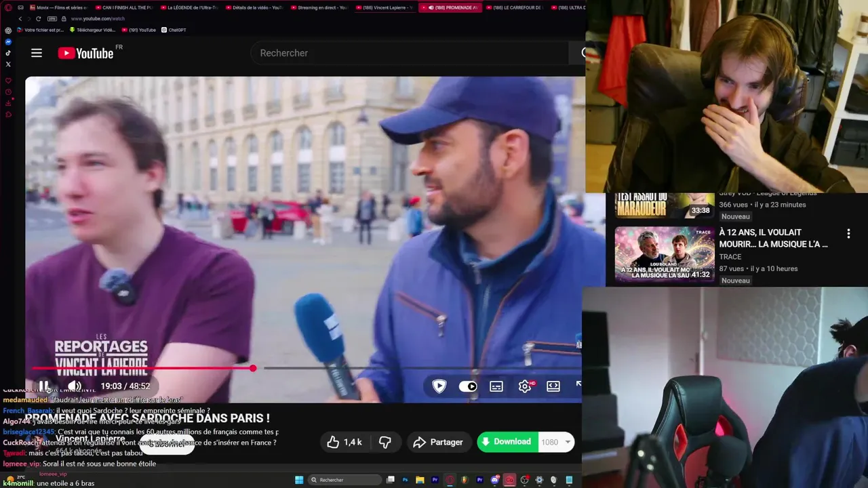Image resolution: width=868 pixels, height=488 pixels.
Task: Click the green Download button
Action: click(507, 442)
